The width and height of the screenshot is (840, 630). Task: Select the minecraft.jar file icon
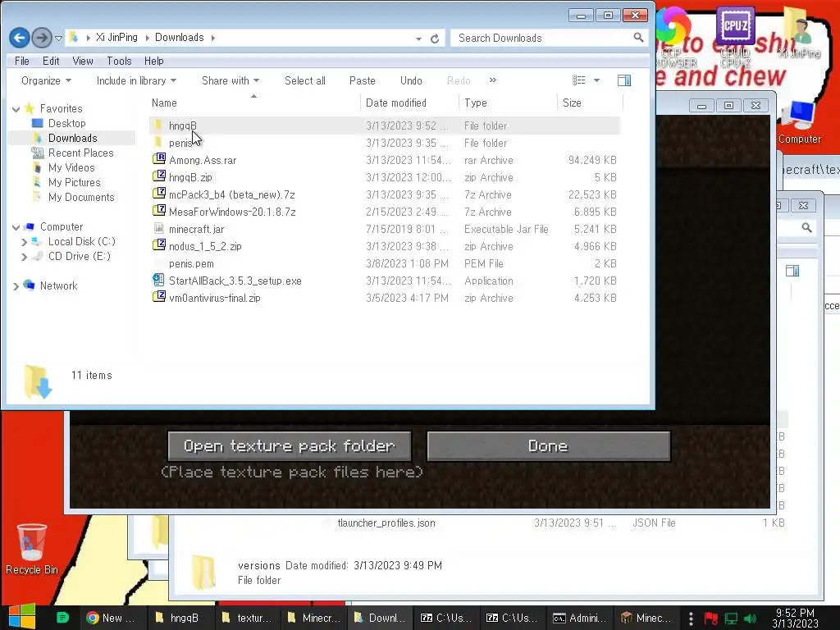(158, 228)
